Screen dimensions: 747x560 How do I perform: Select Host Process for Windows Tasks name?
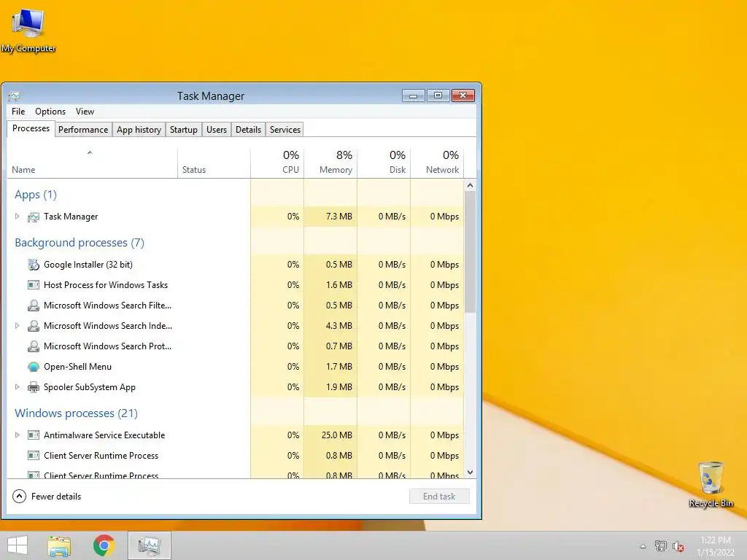click(x=106, y=285)
